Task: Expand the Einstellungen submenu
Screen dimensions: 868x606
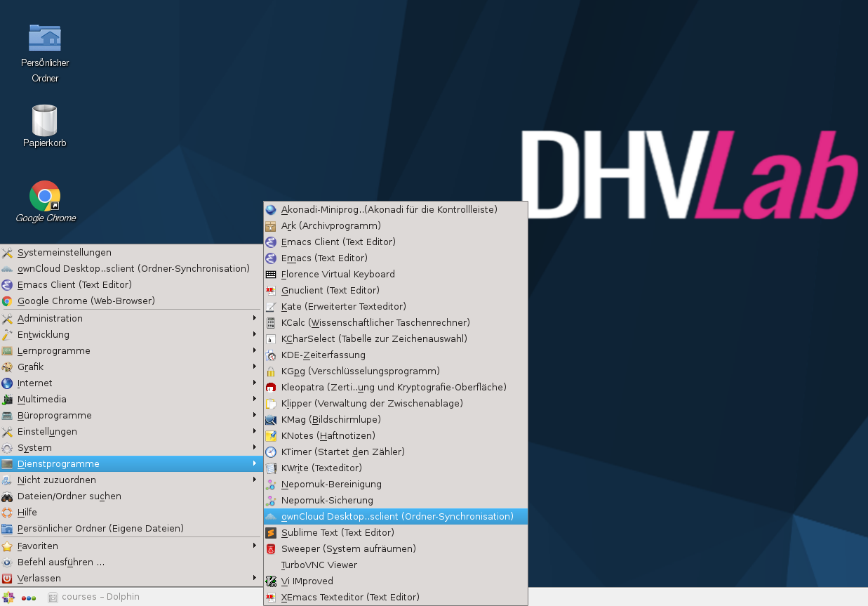Action: pyautogui.click(x=131, y=431)
